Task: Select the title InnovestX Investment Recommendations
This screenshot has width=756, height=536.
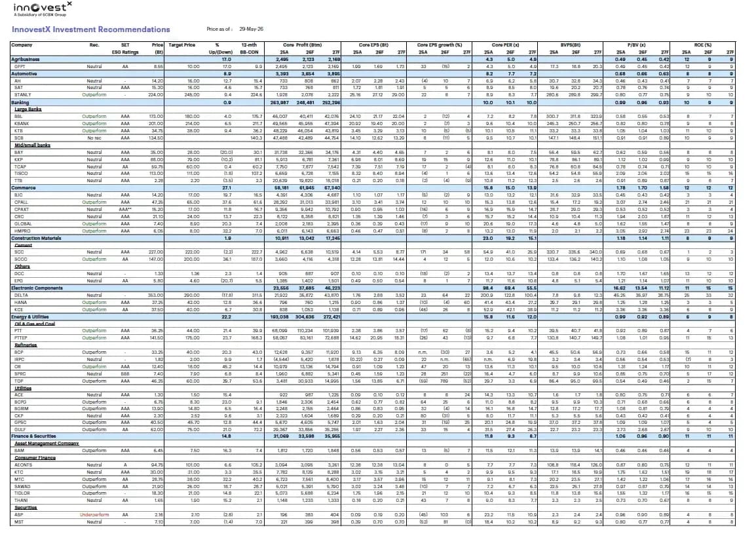Action: click(x=90, y=29)
